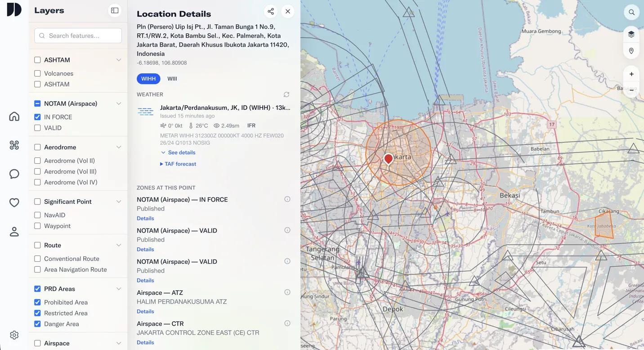Open Details for NOTAM IN FORCE zone
The image size is (644, 350).
pos(145,218)
